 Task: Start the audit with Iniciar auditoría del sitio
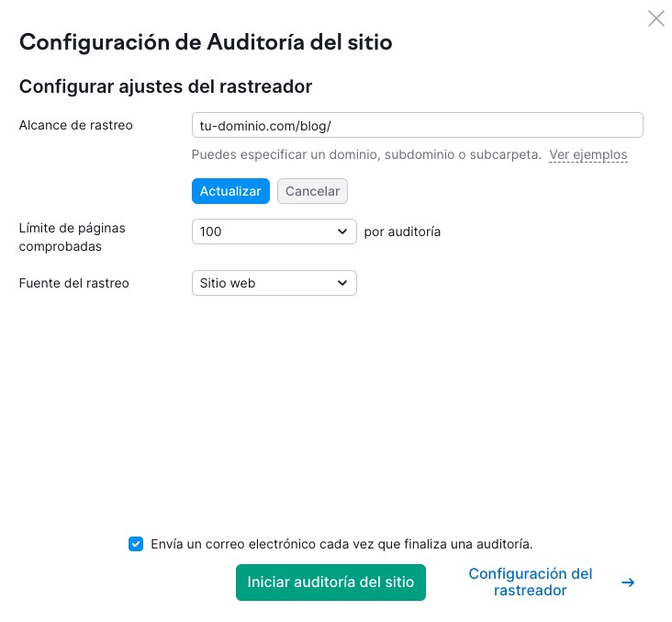(330, 582)
